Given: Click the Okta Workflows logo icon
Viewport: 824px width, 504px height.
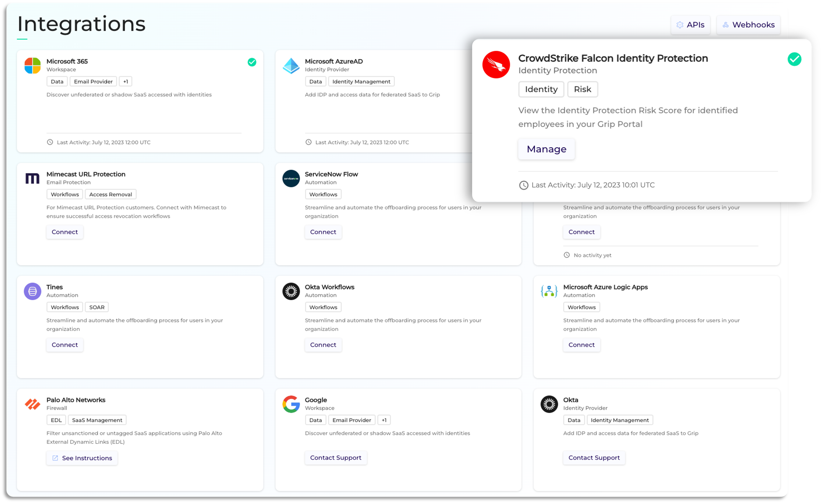Looking at the screenshot, I should [x=291, y=291].
